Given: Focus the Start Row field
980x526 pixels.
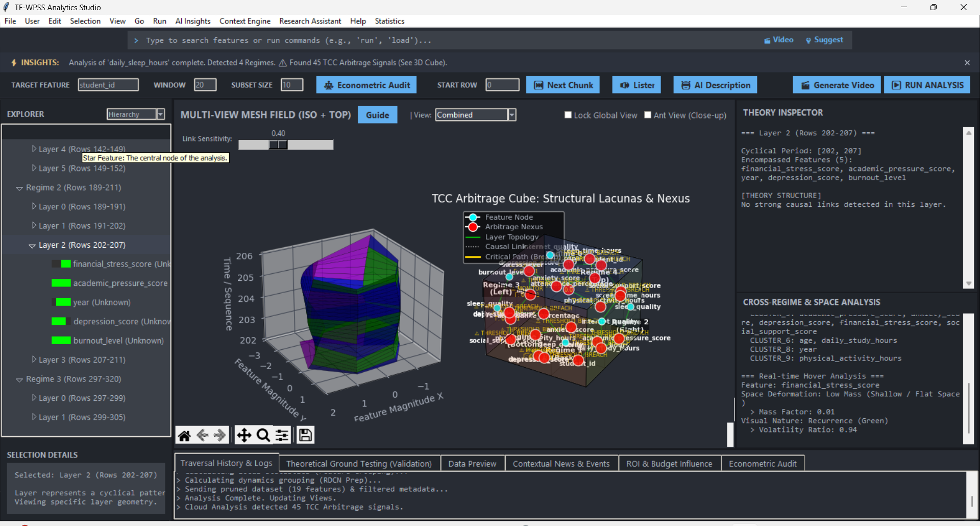Looking at the screenshot, I should point(503,85).
